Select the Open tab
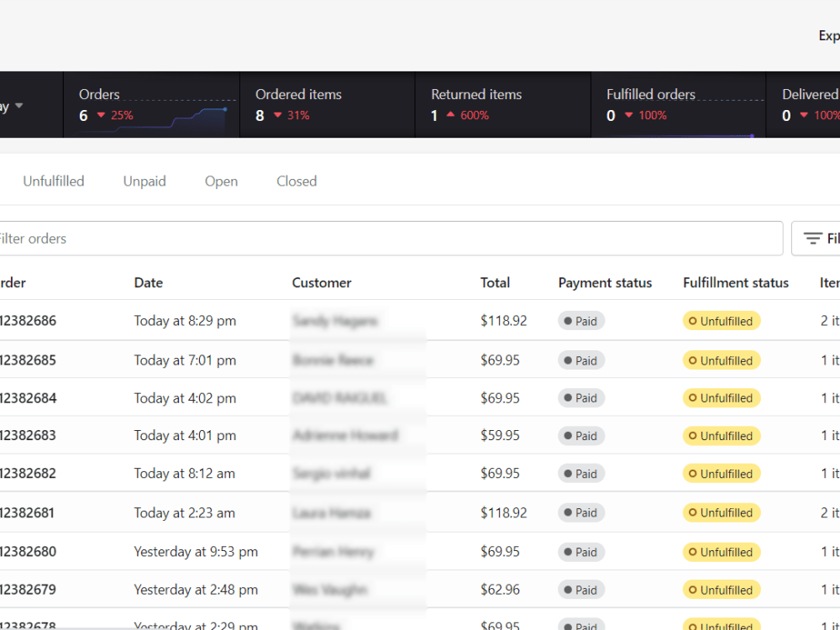 pyautogui.click(x=221, y=181)
